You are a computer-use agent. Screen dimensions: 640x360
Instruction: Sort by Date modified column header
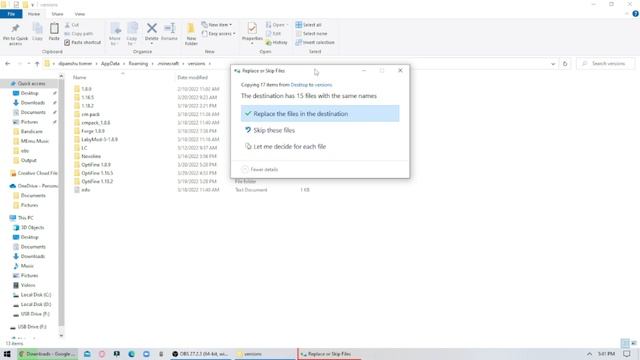tap(193, 78)
